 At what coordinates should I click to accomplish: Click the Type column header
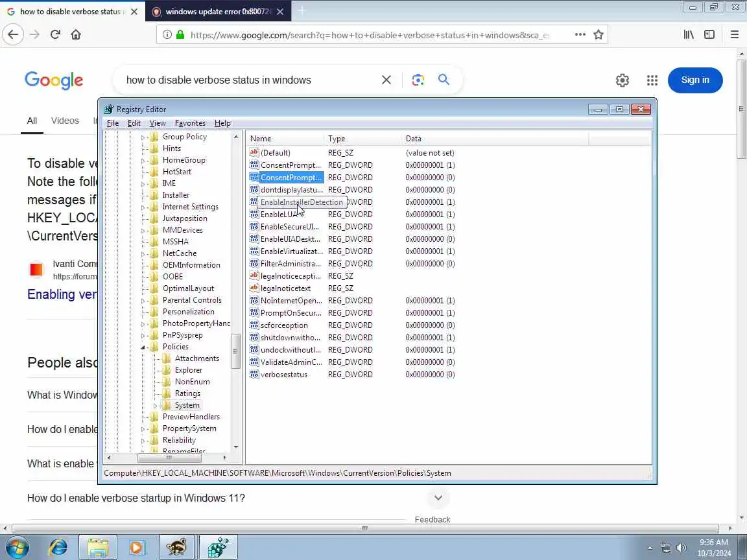pyautogui.click(x=364, y=139)
